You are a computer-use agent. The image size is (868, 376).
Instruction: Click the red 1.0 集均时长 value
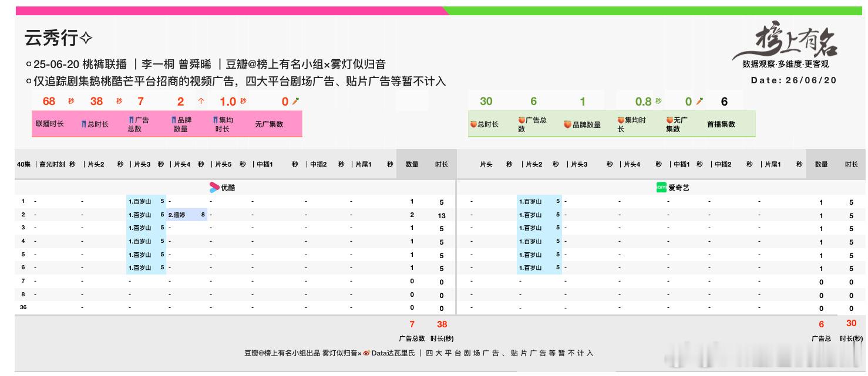[x=228, y=101]
